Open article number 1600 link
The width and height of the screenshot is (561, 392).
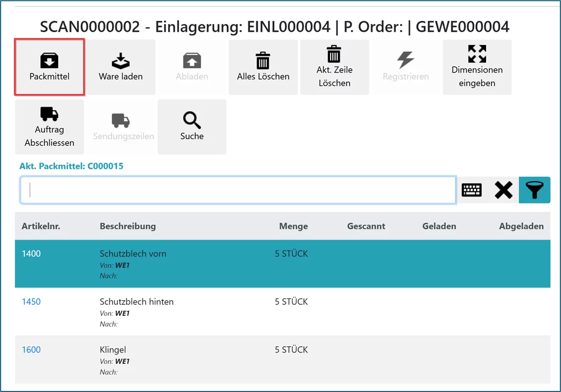[x=31, y=350]
